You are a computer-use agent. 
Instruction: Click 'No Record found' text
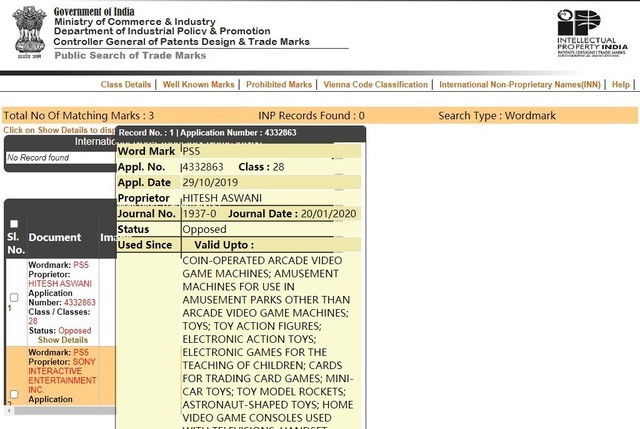coord(38,158)
